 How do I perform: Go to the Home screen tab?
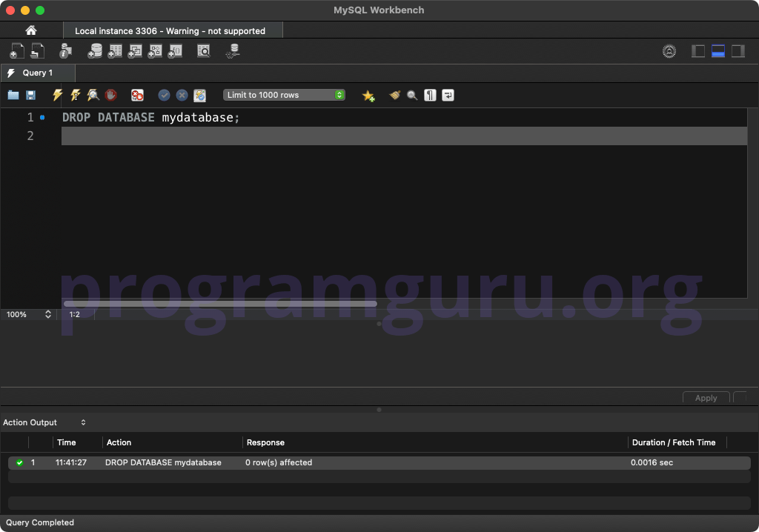[31, 30]
